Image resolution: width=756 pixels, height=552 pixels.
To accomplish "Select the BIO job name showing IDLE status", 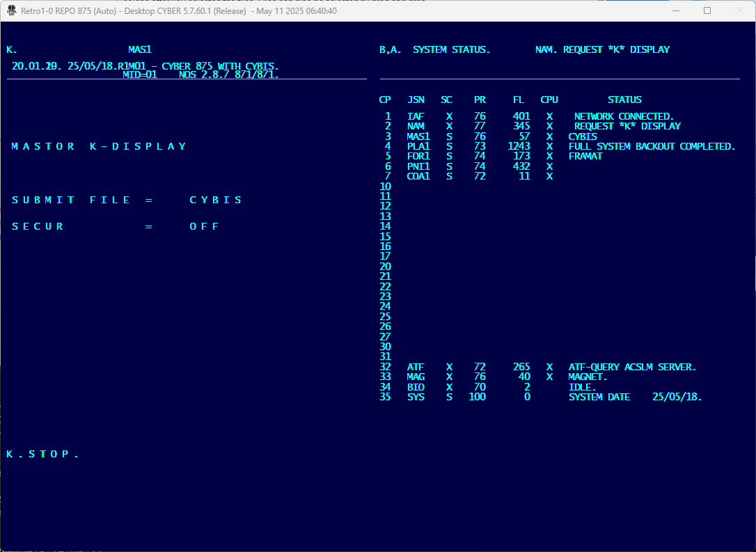I will click(416, 387).
